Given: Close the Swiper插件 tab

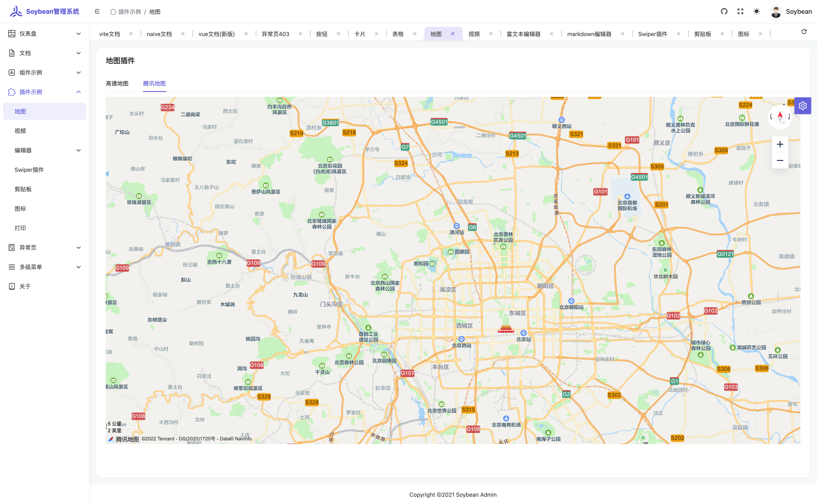Looking at the screenshot, I should [x=678, y=34].
